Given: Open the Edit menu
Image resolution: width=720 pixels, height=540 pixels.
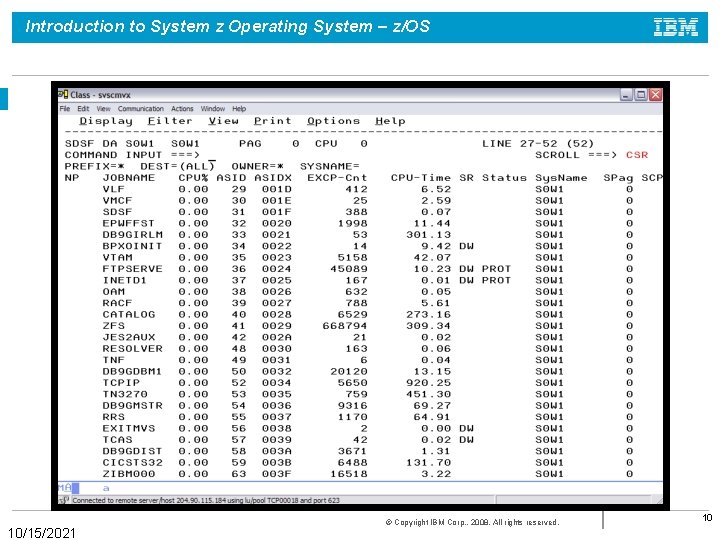Looking at the screenshot, I should click(x=83, y=109).
